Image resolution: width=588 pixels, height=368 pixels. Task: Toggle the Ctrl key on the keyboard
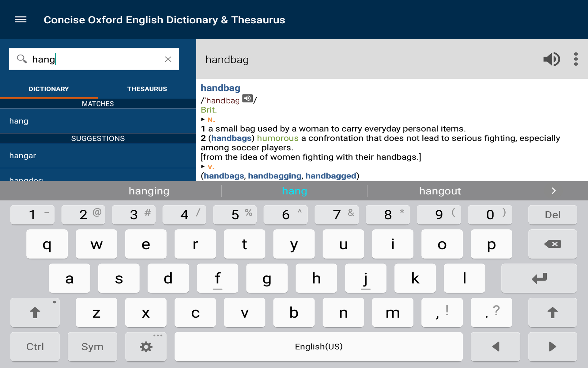(x=35, y=347)
